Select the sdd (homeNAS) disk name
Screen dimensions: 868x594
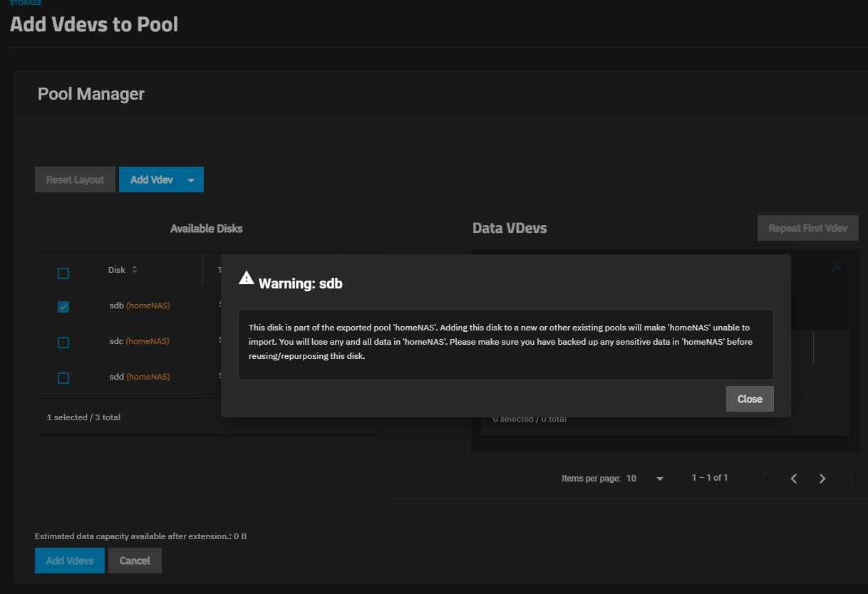coord(139,377)
